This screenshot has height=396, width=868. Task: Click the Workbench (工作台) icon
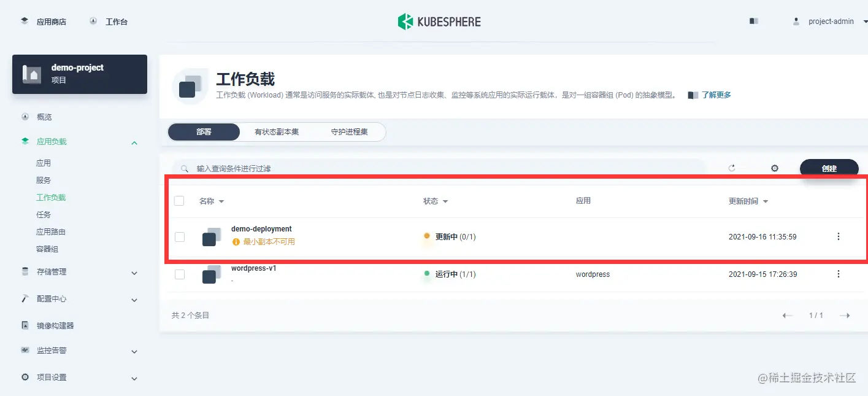coord(93,21)
